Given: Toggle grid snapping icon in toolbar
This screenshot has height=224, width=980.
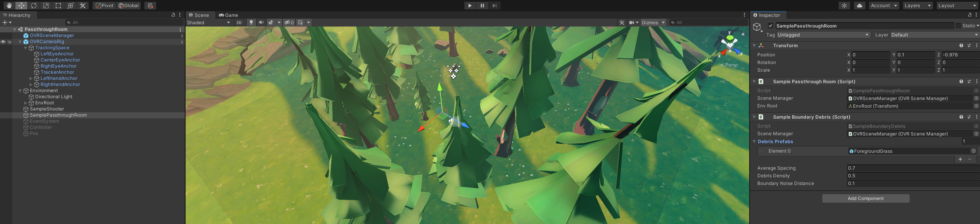Looking at the screenshot, I should click(150, 6).
